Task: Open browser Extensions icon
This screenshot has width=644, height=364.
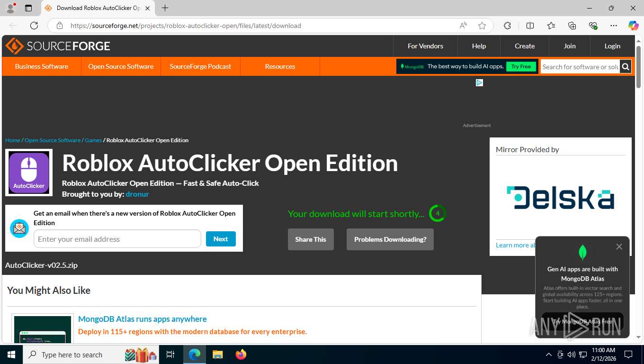Action: coord(507,26)
